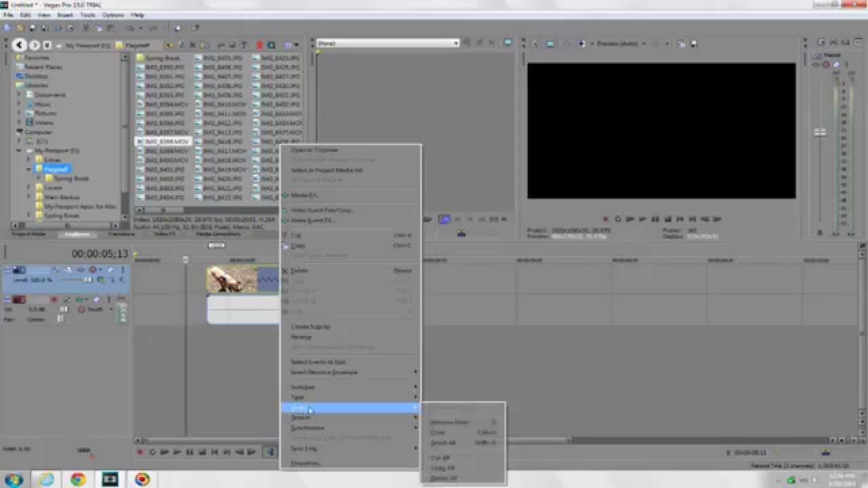Go back in Explorer panel
This screenshot has height=488, width=868.
pyautogui.click(x=19, y=45)
